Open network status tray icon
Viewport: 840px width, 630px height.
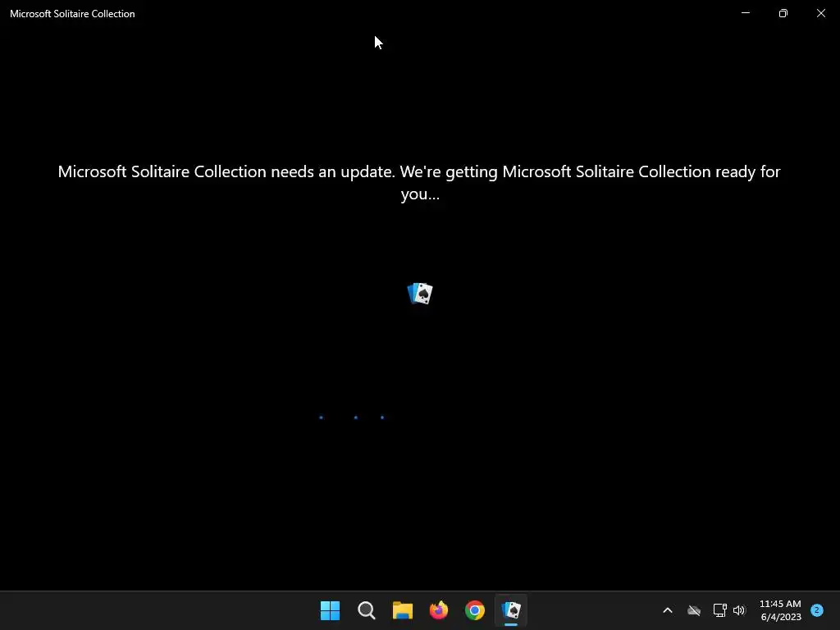coord(719,610)
